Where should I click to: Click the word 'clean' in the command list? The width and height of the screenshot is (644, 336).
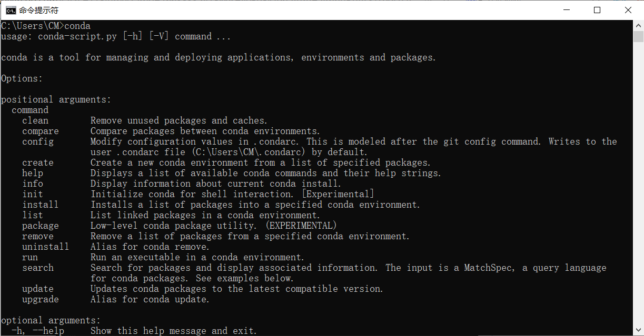coord(35,120)
